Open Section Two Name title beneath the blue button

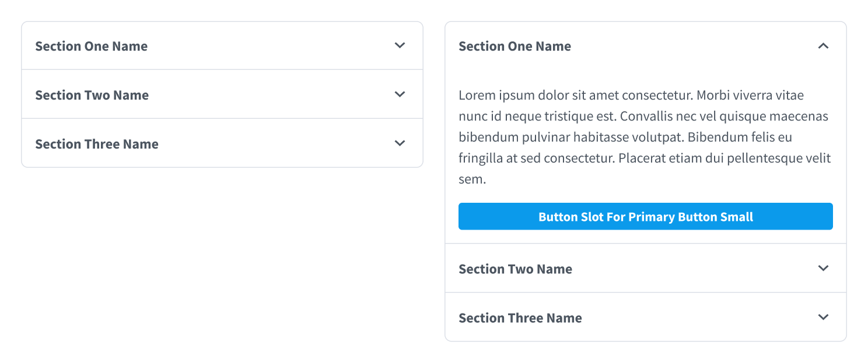click(x=515, y=269)
